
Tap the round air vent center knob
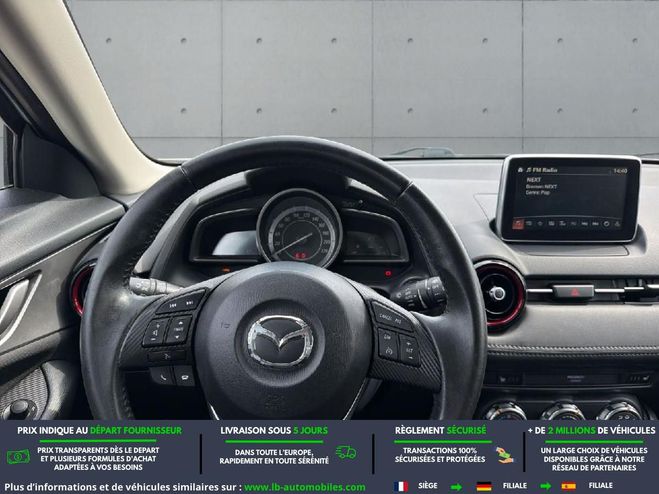pos(496,293)
